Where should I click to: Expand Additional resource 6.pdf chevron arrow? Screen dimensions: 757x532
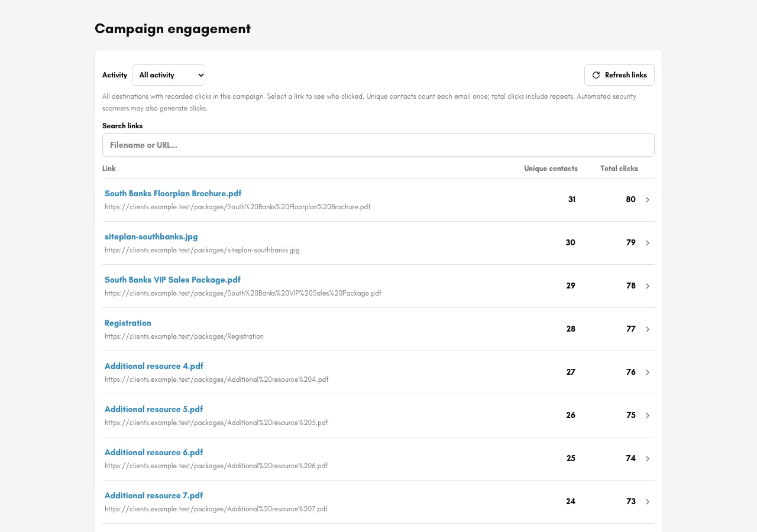(648, 459)
